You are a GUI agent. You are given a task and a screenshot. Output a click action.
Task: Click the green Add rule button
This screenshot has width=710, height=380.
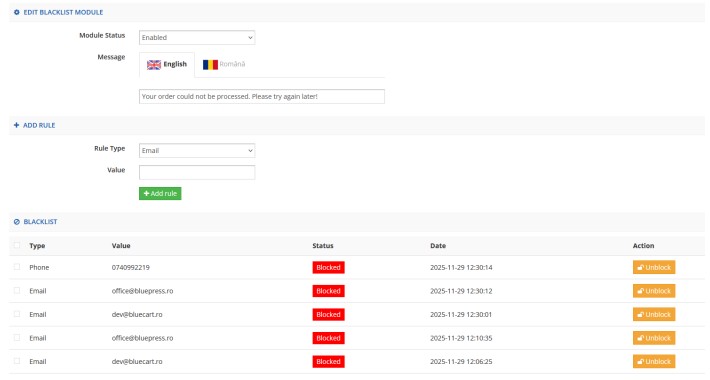(x=160, y=193)
